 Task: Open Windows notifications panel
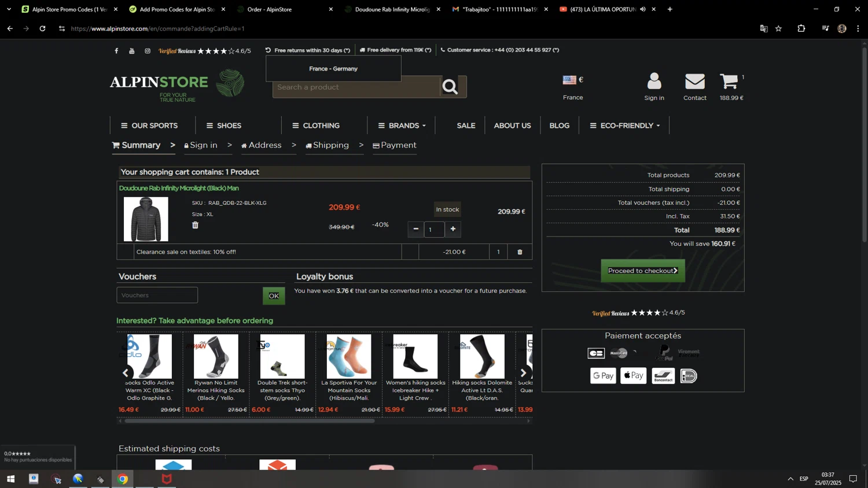pyautogui.click(x=853, y=479)
